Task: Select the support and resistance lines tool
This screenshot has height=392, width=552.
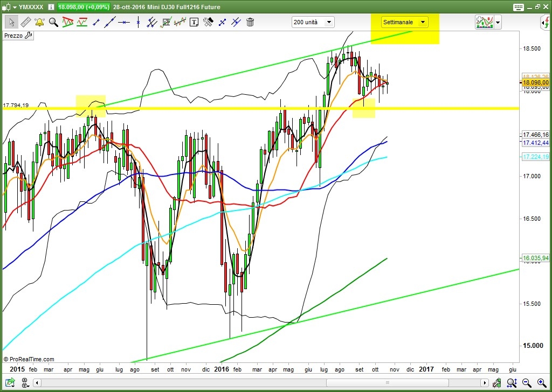Action: [x=82, y=22]
